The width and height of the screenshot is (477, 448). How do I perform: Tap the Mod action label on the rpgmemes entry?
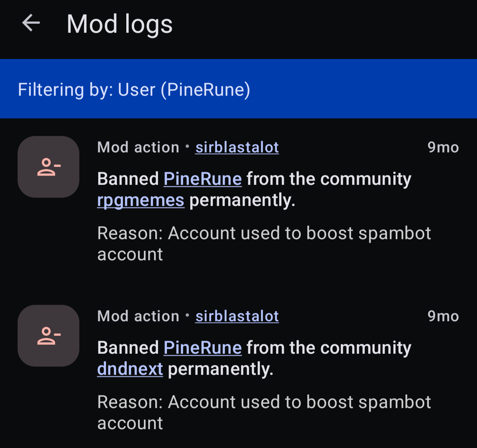coord(138,147)
